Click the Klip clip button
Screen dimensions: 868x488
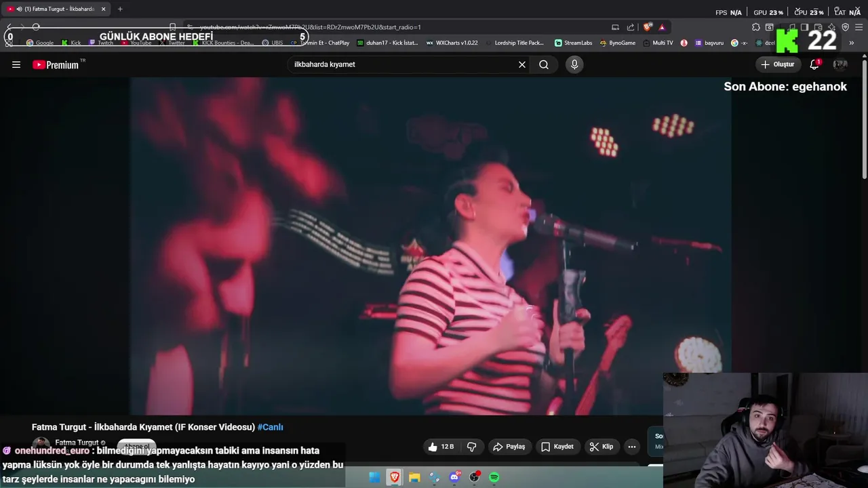tap(601, 447)
